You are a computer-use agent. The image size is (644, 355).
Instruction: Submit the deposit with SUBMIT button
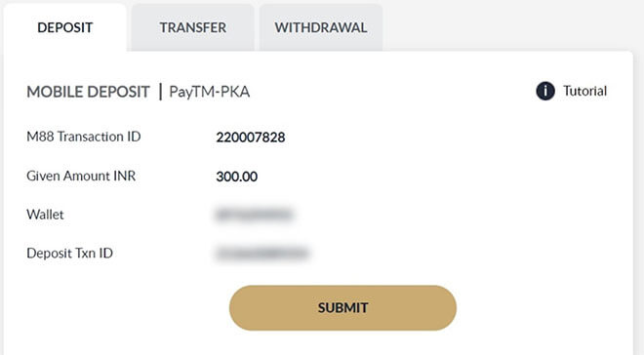tap(342, 308)
